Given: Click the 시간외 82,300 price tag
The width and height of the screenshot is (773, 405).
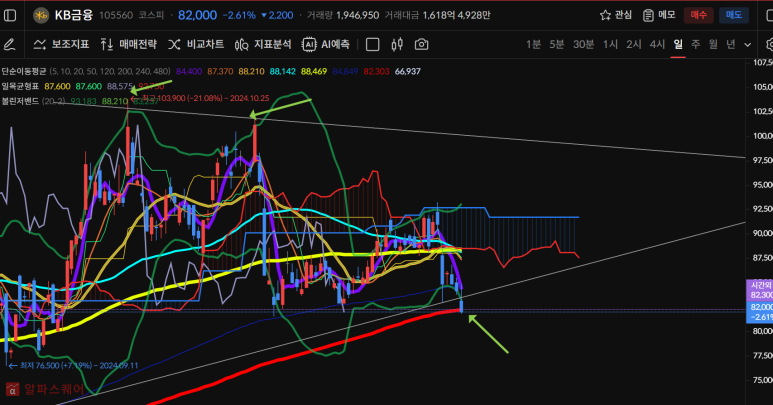Looking at the screenshot, I should pyautogui.click(x=761, y=290).
